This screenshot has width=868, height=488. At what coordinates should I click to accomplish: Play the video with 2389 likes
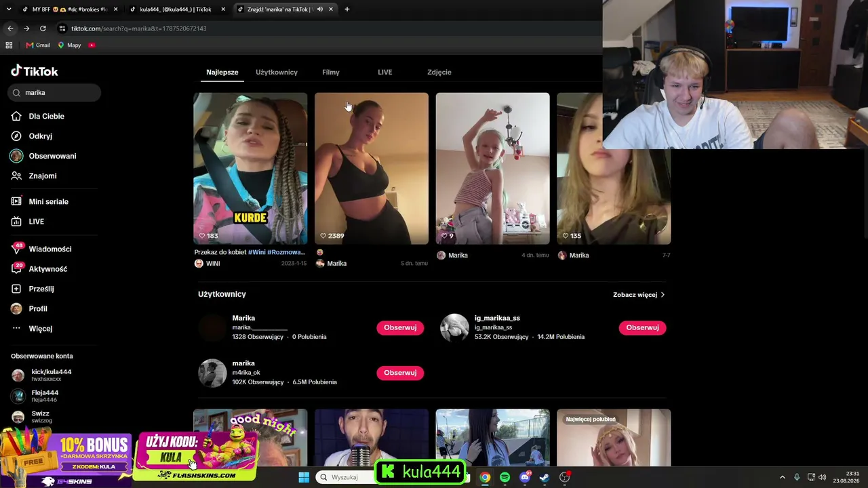[x=372, y=168]
